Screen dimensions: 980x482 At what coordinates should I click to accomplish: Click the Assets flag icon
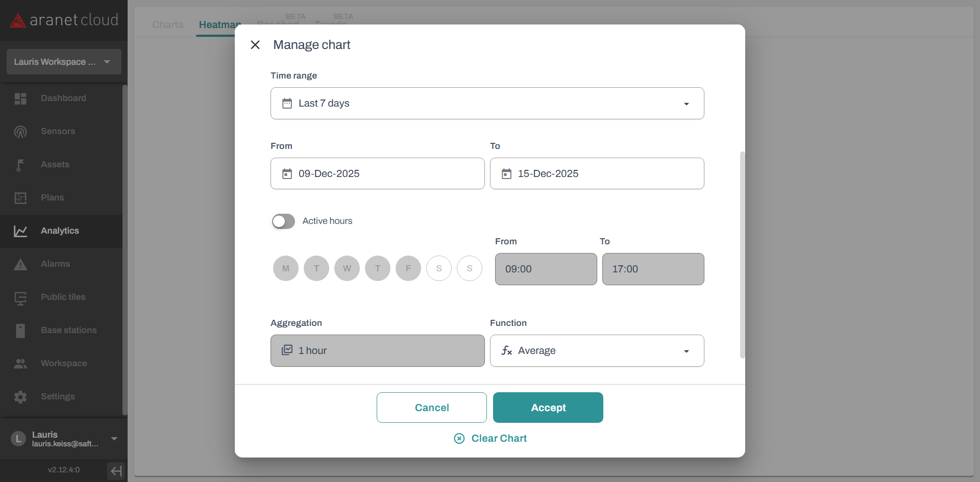(20, 165)
